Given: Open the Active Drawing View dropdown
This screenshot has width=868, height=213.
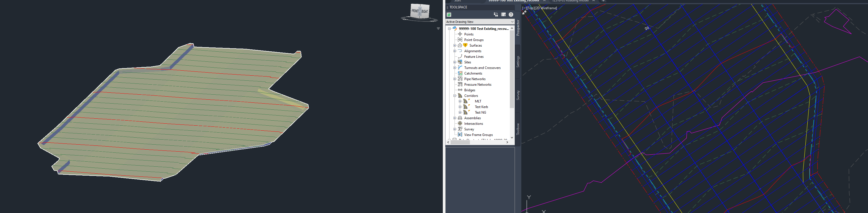Looking at the screenshot, I should pos(480,21).
